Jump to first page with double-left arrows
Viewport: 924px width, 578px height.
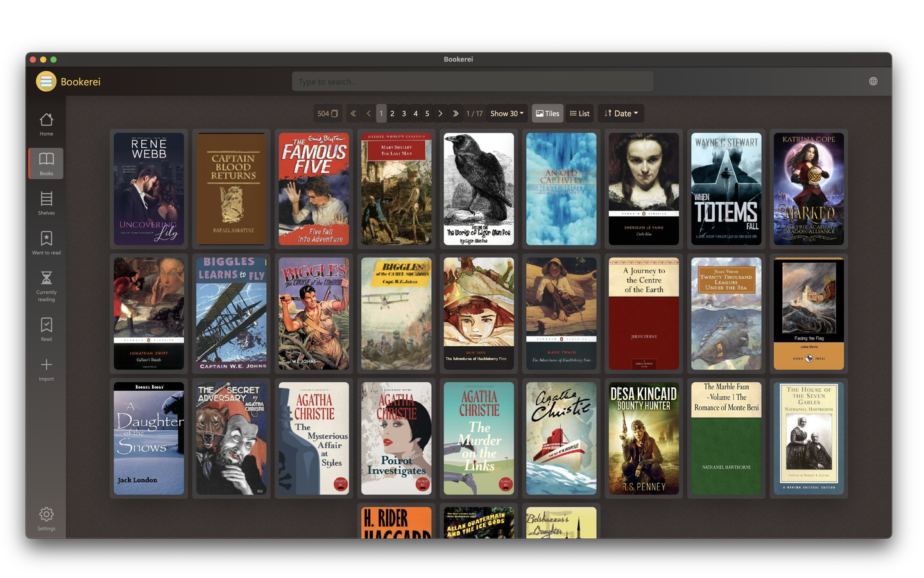point(353,114)
